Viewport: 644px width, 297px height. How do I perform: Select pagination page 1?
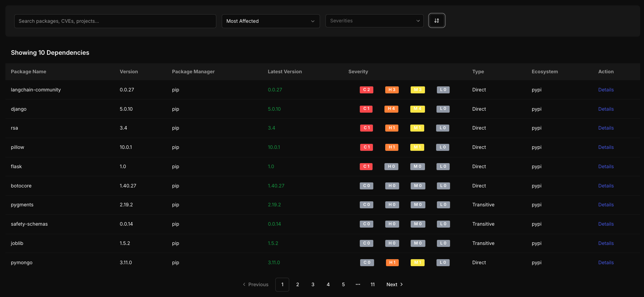coord(282,285)
